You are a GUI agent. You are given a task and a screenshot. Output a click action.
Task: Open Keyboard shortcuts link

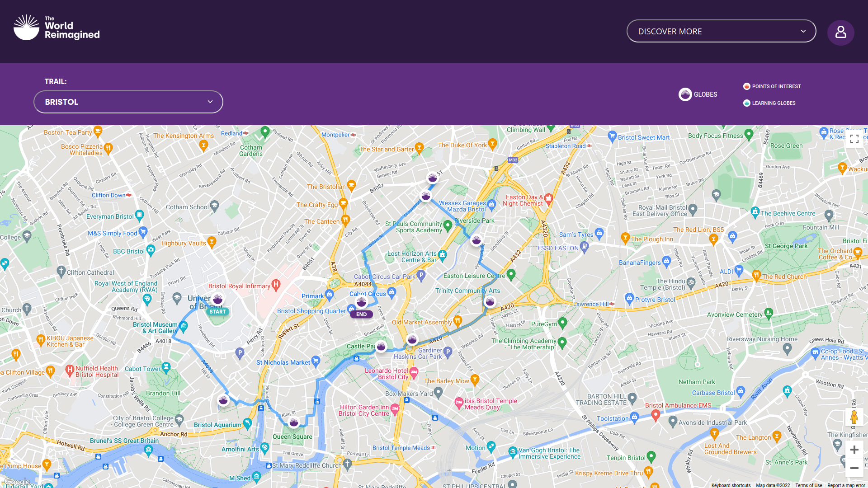click(731, 485)
